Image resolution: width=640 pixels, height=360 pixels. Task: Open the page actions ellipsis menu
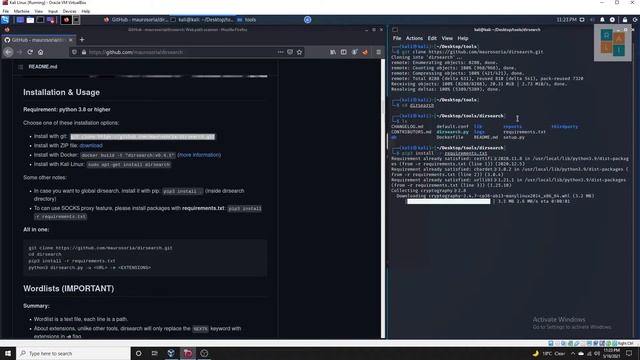point(280,52)
